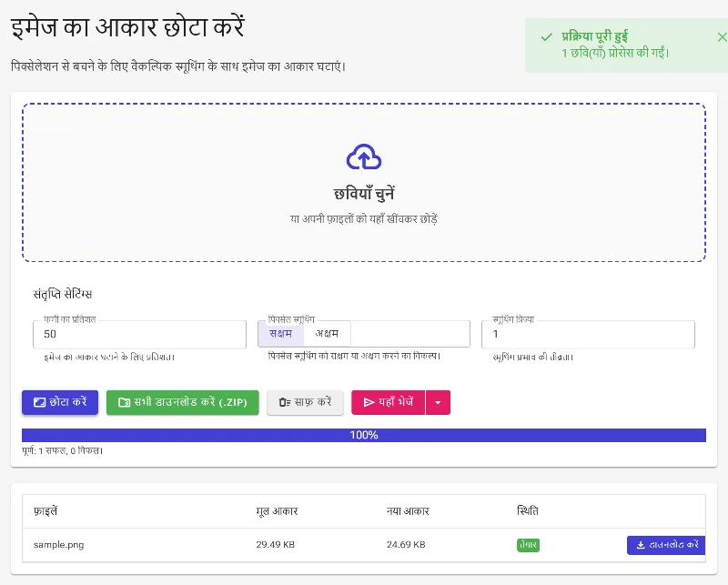The image size is (728, 585).
Task: Dismiss the success notification with X
Action: tap(722, 37)
